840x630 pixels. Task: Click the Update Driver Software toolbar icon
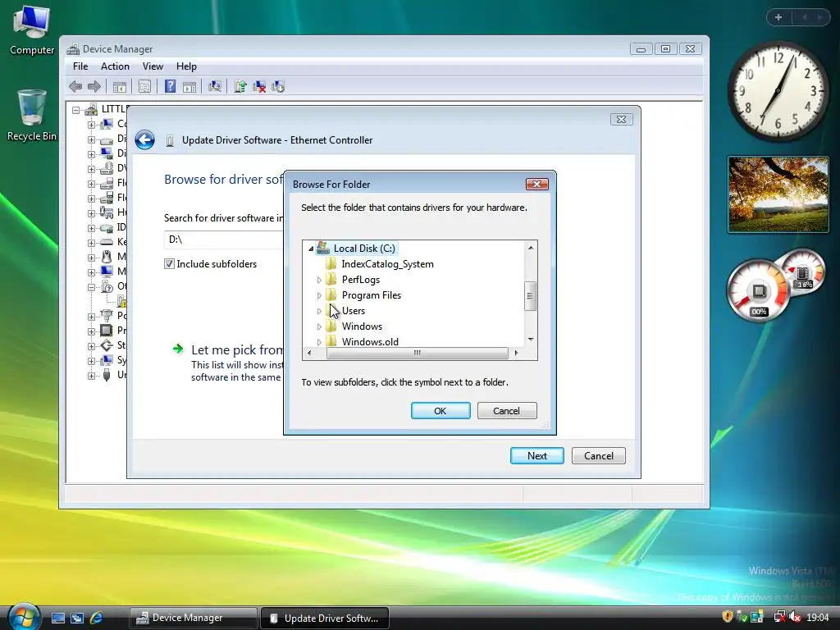tap(240, 86)
